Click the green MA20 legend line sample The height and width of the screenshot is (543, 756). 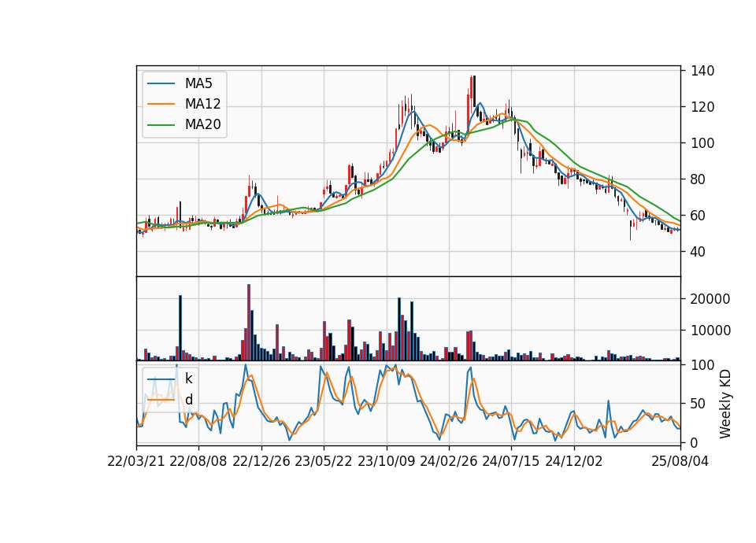[x=161, y=124]
